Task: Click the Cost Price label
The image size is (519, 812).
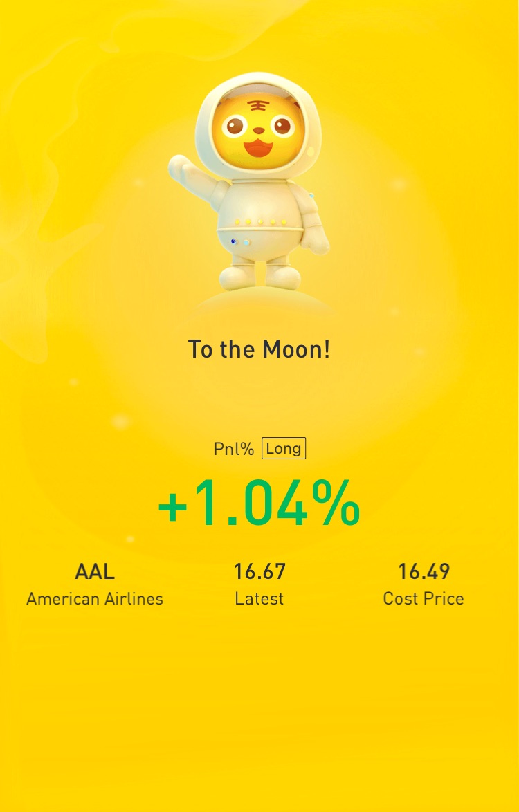Action: click(424, 599)
